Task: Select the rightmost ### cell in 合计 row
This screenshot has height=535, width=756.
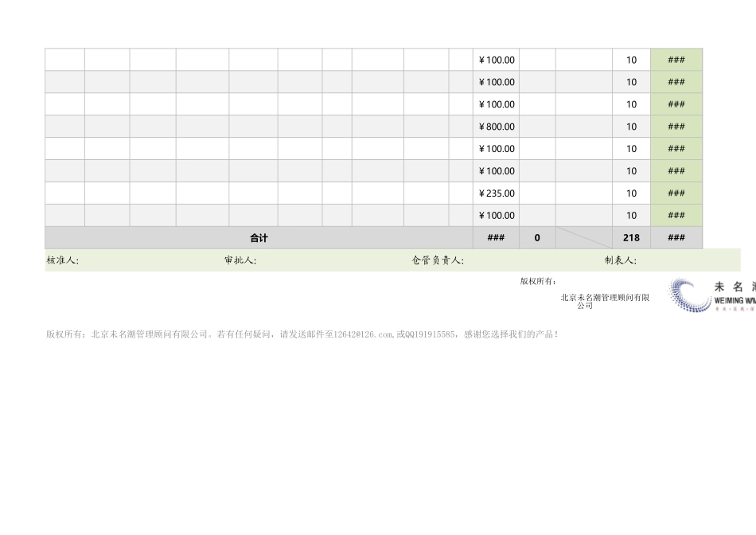Action: pyautogui.click(x=676, y=238)
